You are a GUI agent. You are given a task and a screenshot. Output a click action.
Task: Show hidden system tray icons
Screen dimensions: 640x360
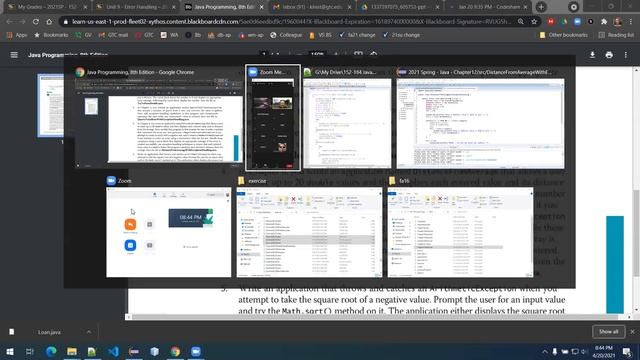pos(544,351)
